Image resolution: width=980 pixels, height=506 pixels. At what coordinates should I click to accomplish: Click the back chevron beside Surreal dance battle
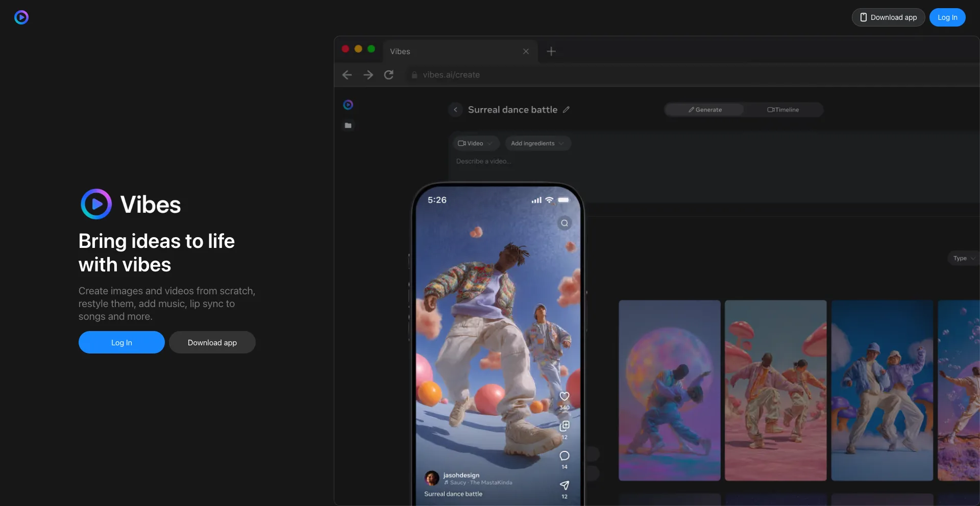point(455,110)
